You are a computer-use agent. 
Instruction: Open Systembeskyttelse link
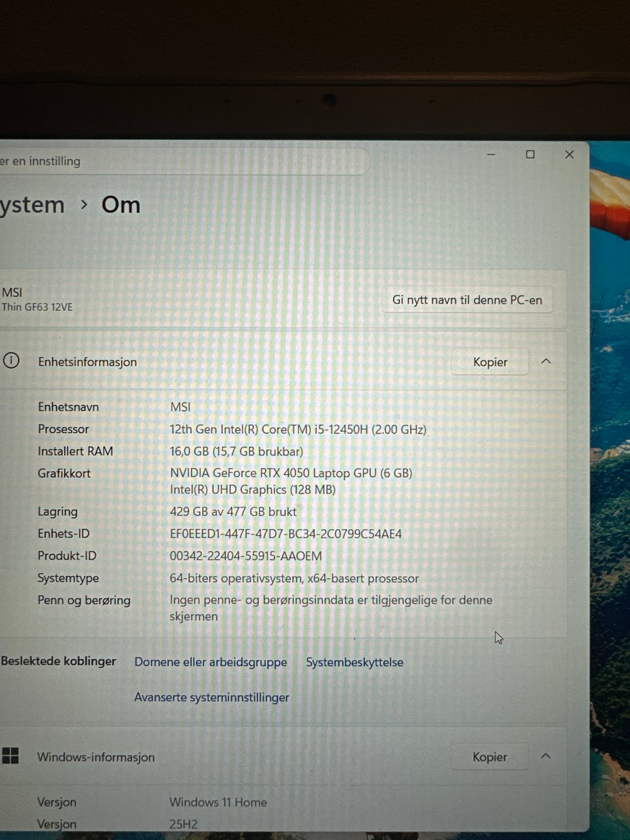[354, 662]
